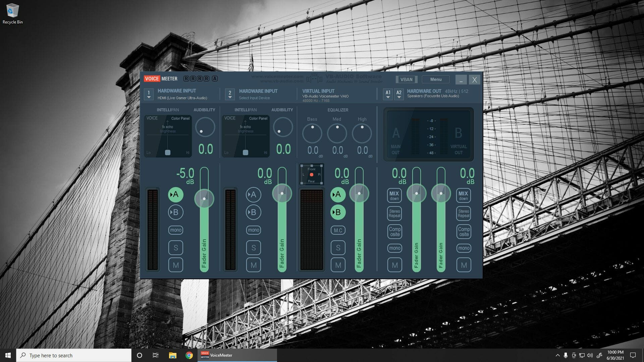This screenshot has width=644, height=362.
Task: Select VoiceMeeter taskbar button
Action: pos(237,355)
